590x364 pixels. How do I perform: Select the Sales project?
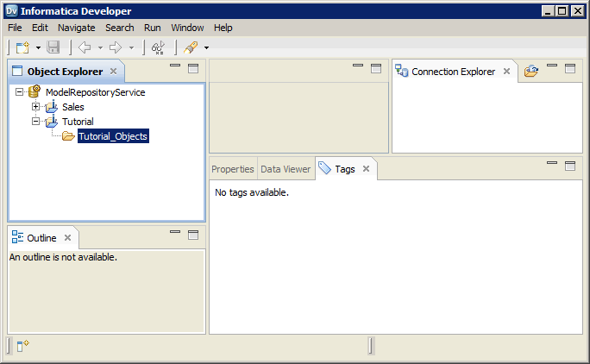(x=73, y=107)
